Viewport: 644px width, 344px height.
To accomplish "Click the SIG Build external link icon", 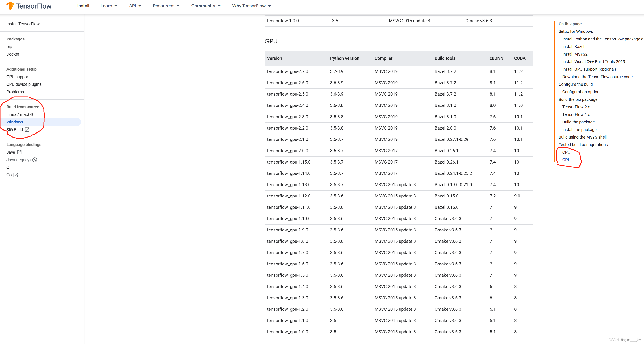I will coord(27,130).
